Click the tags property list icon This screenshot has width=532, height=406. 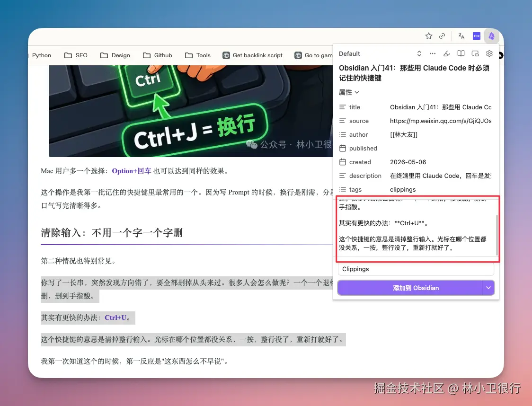pos(343,190)
